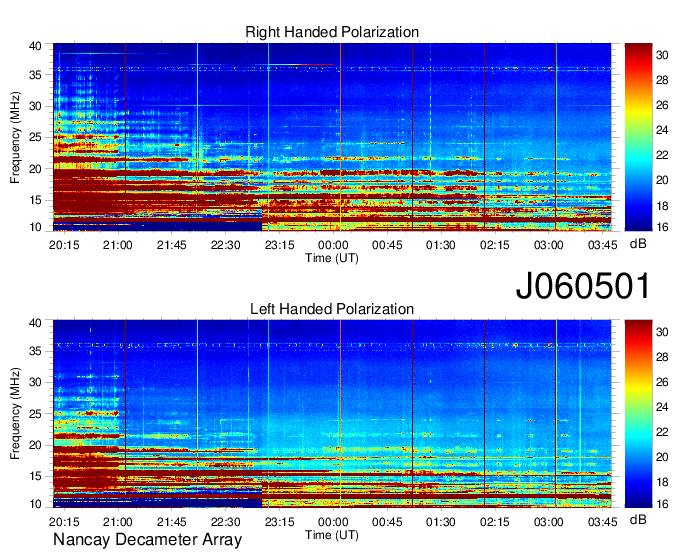Click the 01:30 time tick of the top plot
The image size is (680, 552).
441,245
